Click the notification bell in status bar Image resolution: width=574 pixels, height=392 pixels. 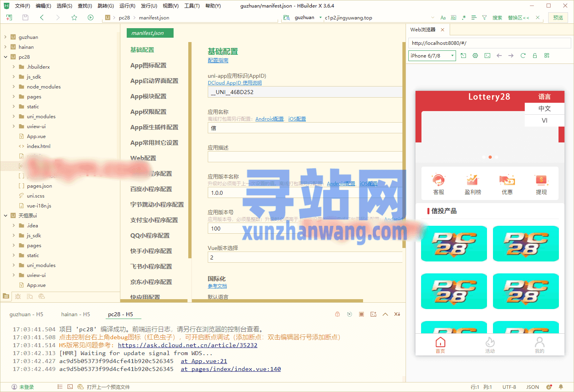[561, 387]
